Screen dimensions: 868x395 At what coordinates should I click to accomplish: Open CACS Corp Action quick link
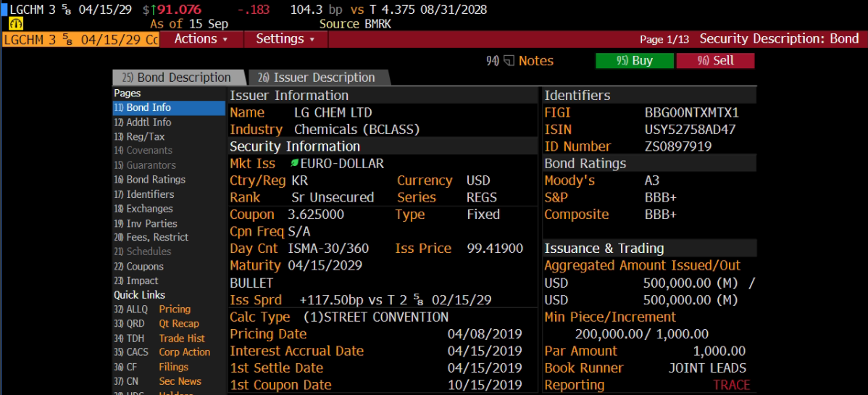point(162,352)
